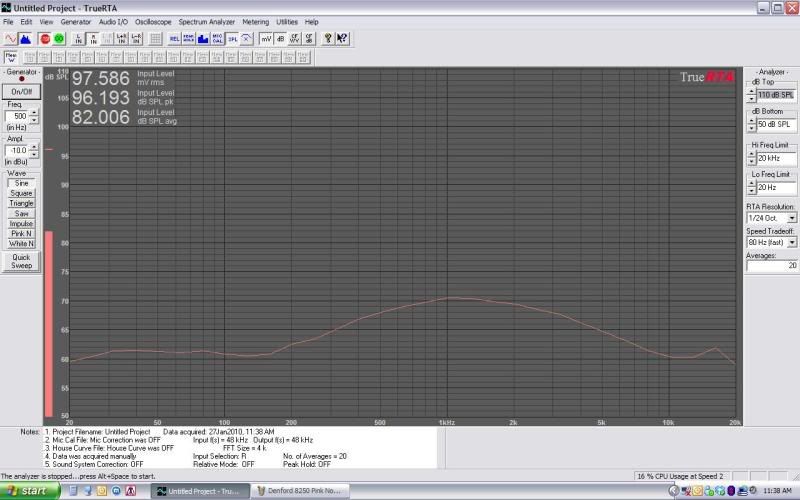Click the blue spectrum analyzer toolbar icon
This screenshot has height=500, width=800.
[x=25, y=39]
